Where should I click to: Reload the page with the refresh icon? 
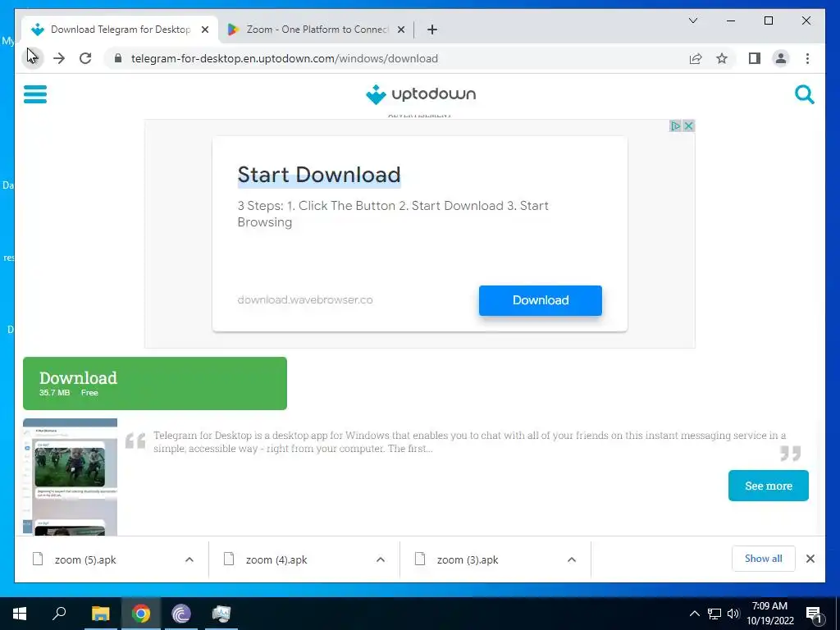pos(85,58)
